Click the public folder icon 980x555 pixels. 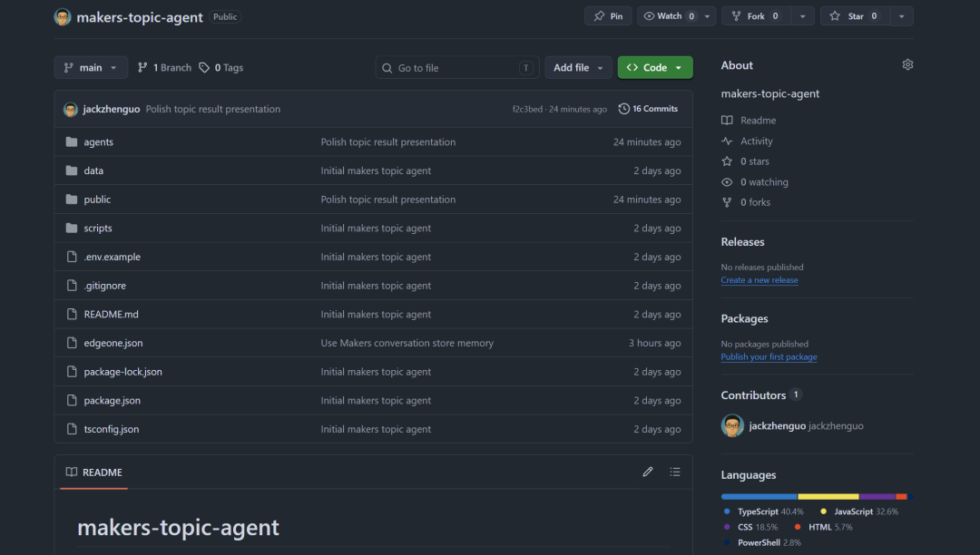pos(72,200)
